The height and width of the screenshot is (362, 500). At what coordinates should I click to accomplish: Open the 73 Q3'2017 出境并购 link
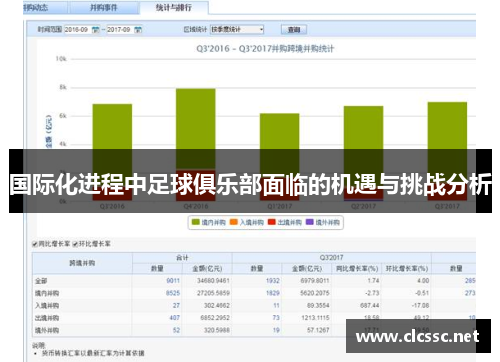[276, 318]
